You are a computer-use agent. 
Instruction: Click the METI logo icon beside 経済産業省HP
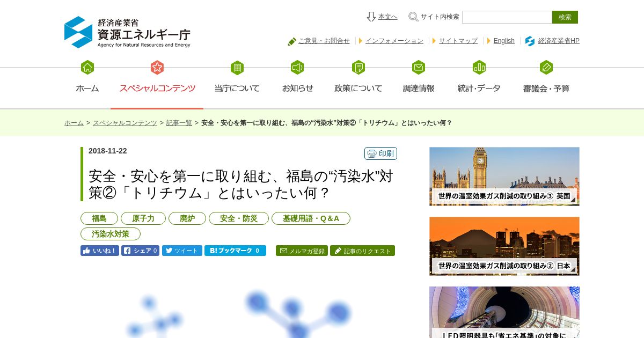pyautogui.click(x=530, y=41)
